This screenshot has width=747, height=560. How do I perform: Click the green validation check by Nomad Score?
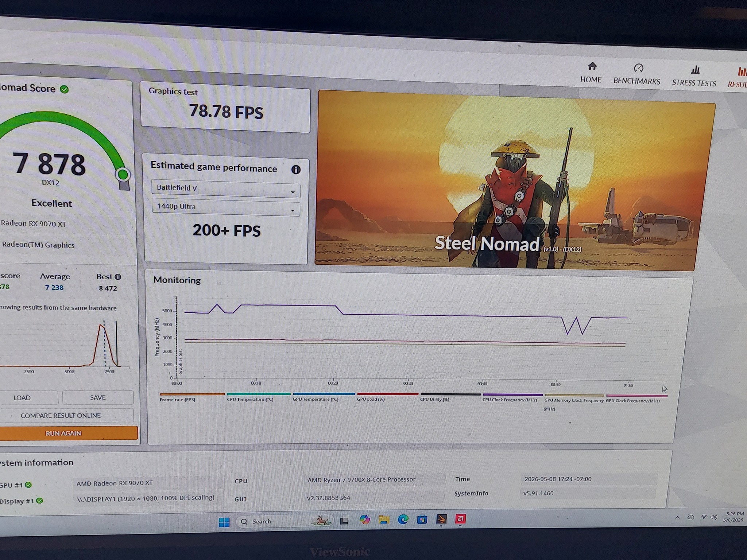(64, 89)
